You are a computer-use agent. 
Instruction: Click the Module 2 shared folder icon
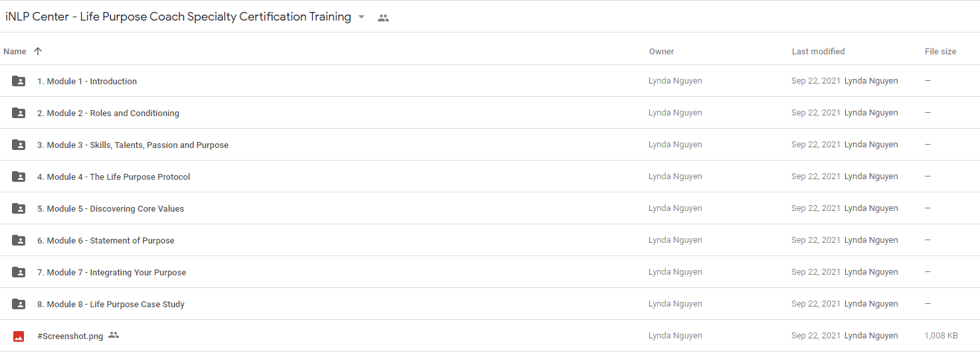[x=19, y=113]
